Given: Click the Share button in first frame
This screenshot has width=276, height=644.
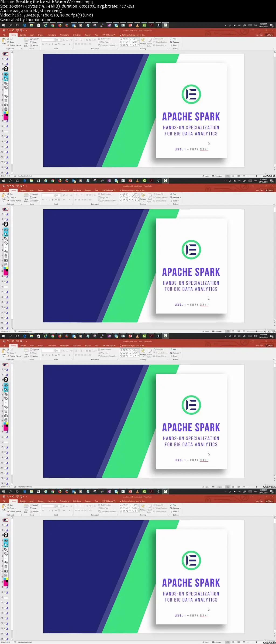Looking at the screenshot, I should [269, 35].
